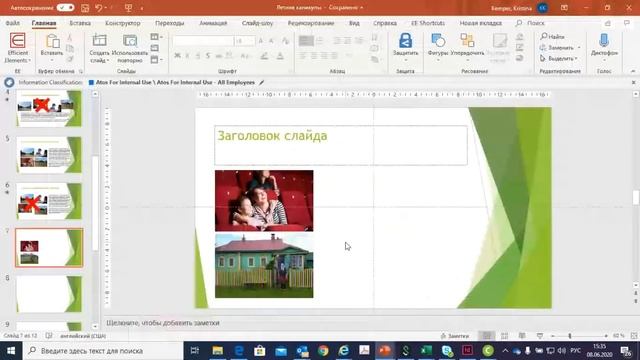Screen dimensions: 640x360
Task: Start slideshow from quick access toolbar icon
Action: (128, 8)
